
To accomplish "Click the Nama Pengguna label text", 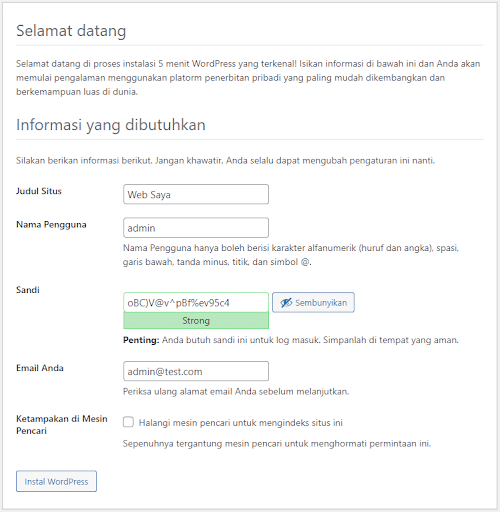I will 51,225.
